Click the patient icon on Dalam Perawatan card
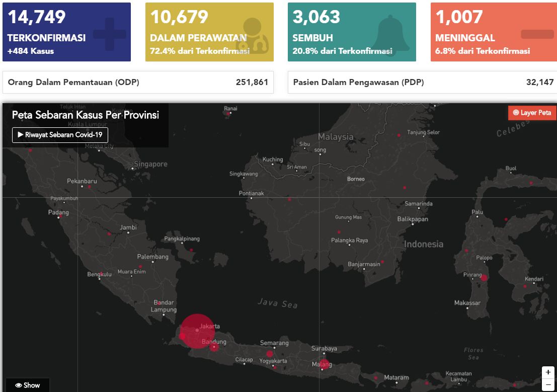The height and width of the screenshot is (392, 557). pyautogui.click(x=253, y=35)
